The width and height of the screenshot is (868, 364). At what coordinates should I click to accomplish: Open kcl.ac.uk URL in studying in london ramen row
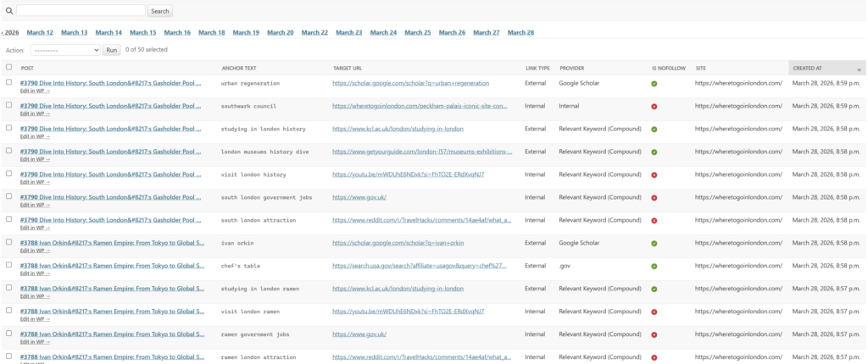pos(398,289)
